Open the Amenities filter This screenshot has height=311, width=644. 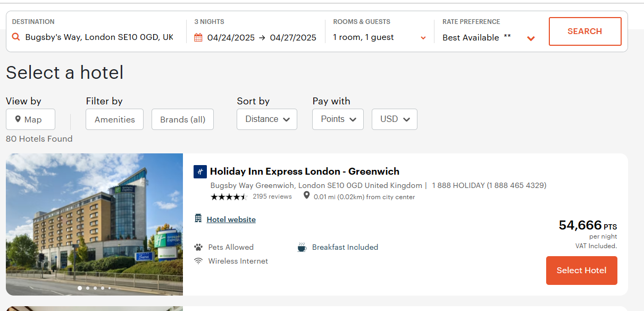pos(114,119)
